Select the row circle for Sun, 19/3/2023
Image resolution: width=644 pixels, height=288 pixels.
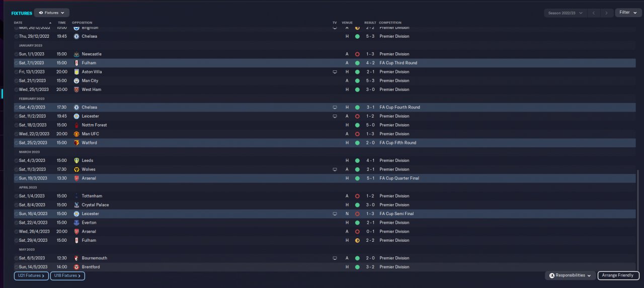coord(17,178)
